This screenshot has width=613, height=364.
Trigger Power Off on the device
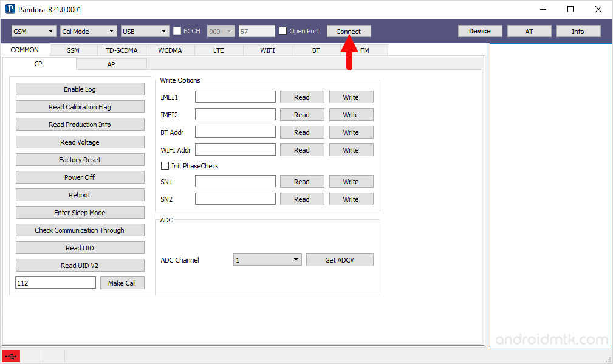tap(80, 177)
